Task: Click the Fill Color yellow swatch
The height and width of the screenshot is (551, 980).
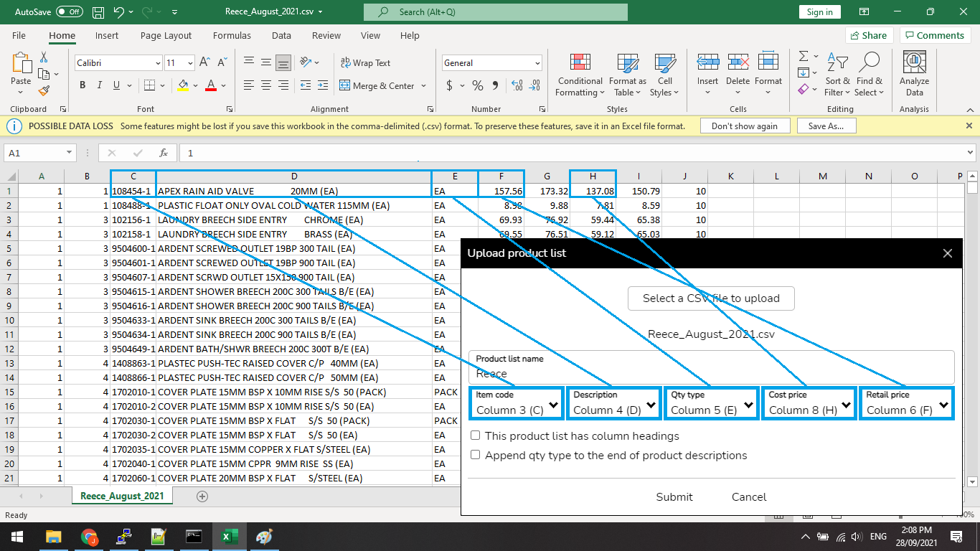Action: pos(182,85)
